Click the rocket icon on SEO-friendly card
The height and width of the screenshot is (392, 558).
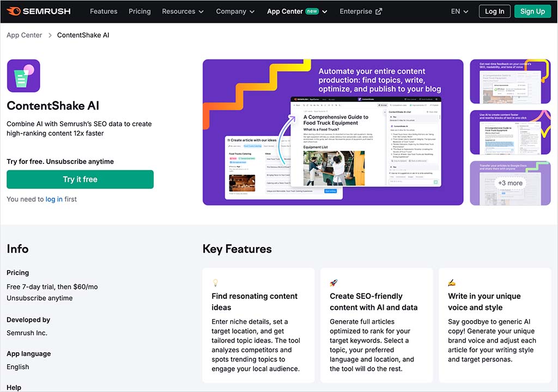pos(333,283)
